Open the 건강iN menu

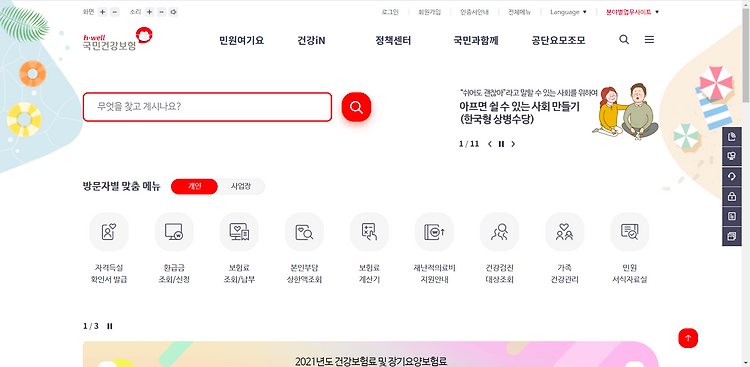click(x=311, y=40)
